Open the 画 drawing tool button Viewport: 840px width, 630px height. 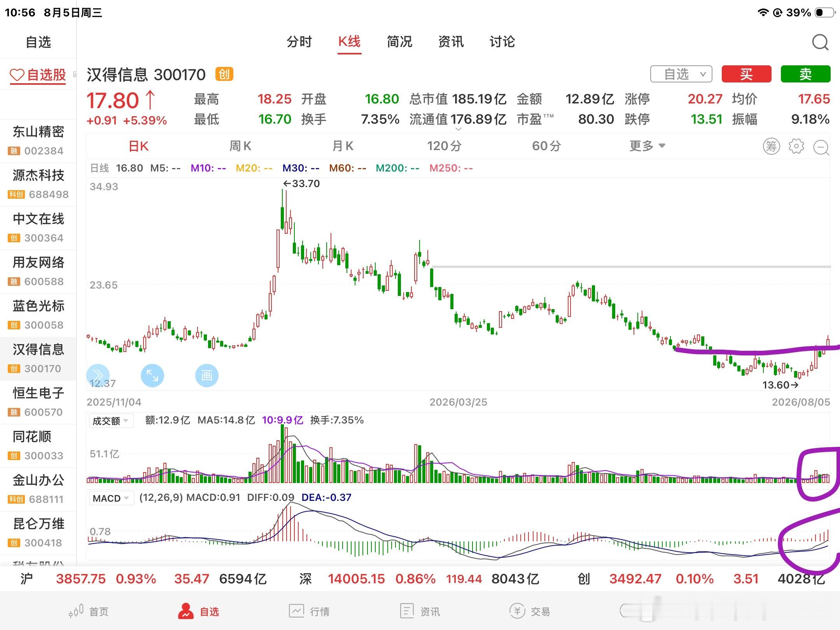[206, 375]
